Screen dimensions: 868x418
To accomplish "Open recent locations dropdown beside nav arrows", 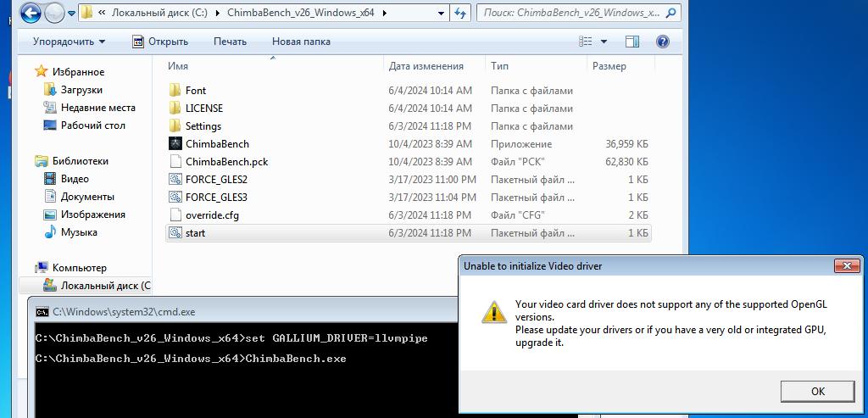I will coord(71,14).
